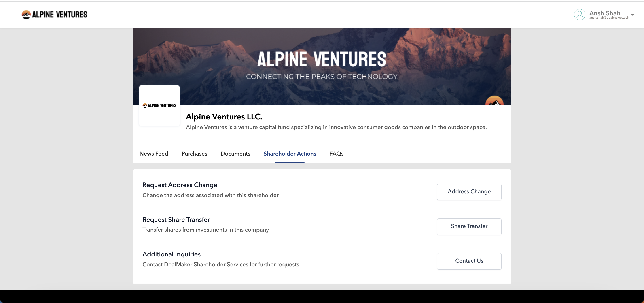
Task: Click the Alpine Ventures header logo
Action: point(54,15)
